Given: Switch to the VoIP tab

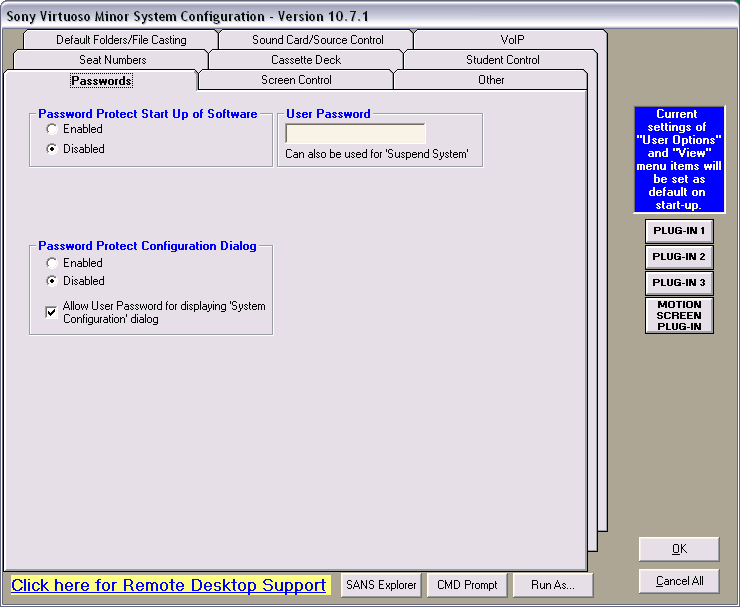Looking at the screenshot, I should [512, 40].
